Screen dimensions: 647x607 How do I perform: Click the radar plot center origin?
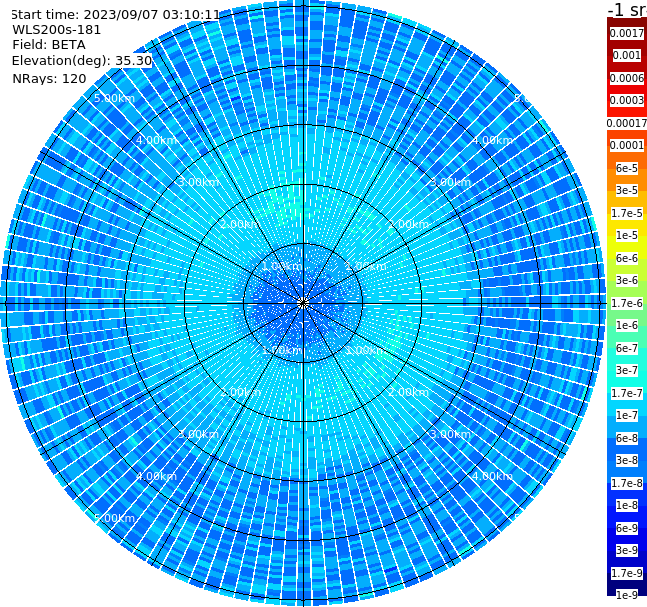(x=303, y=303)
